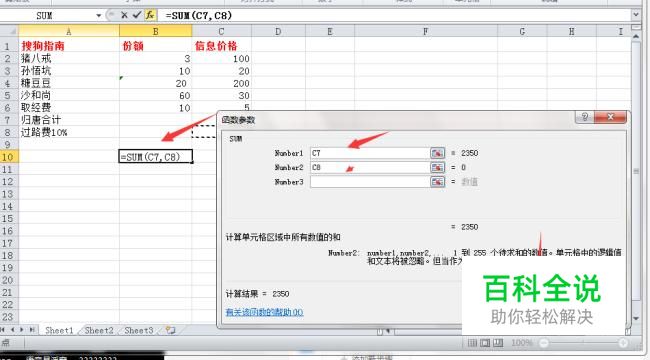Image resolution: width=650 pixels, height=360 pixels.
Task: Collapse dialog using Number2 range selector icon
Action: [437, 168]
